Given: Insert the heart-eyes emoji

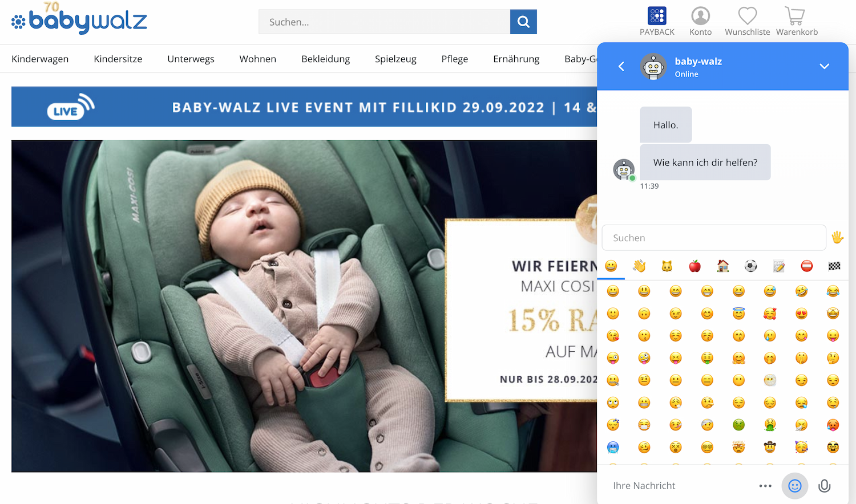Looking at the screenshot, I should [x=801, y=314].
